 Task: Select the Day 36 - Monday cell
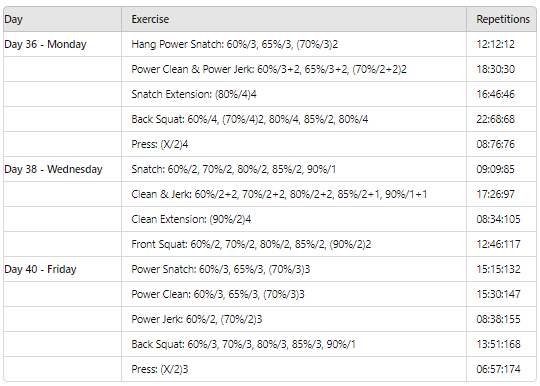[62, 44]
